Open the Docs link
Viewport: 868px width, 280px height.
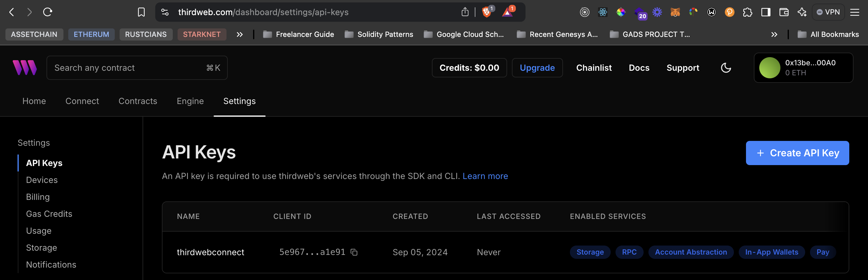[x=639, y=68]
